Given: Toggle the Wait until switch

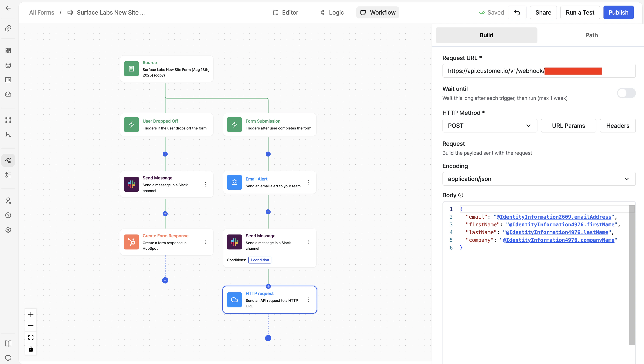Looking at the screenshot, I should (x=626, y=93).
